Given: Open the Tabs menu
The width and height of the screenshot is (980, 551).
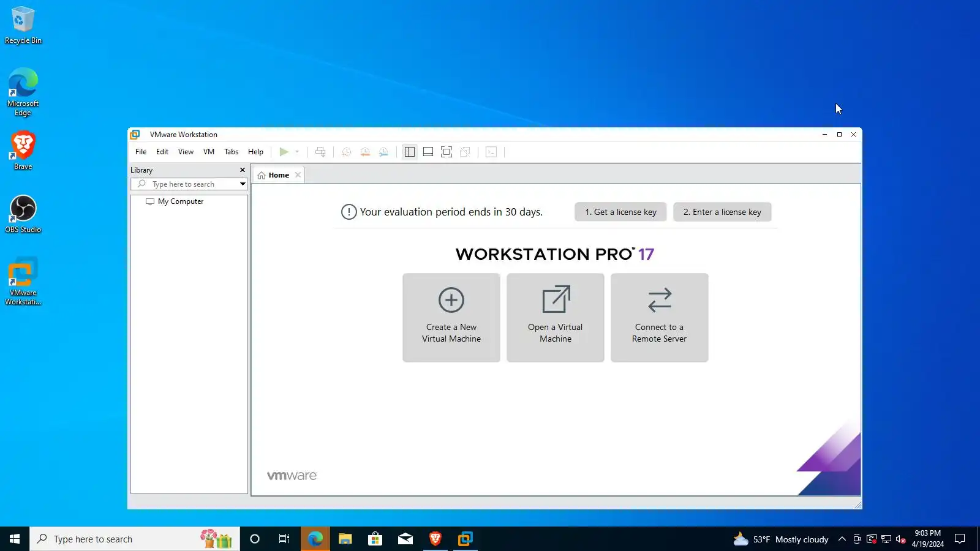Looking at the screenshot, I should 231,152.
